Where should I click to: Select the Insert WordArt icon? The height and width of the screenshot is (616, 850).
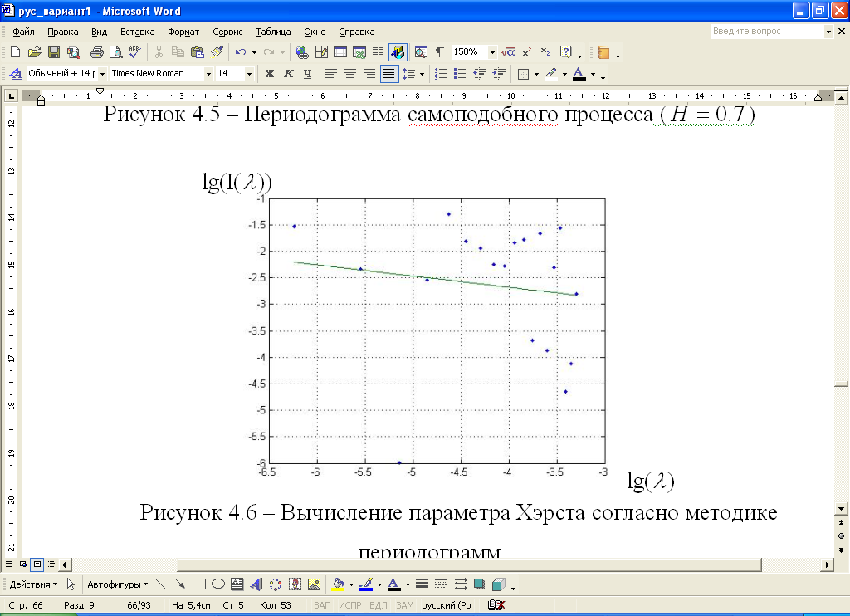tap(256, 584)
